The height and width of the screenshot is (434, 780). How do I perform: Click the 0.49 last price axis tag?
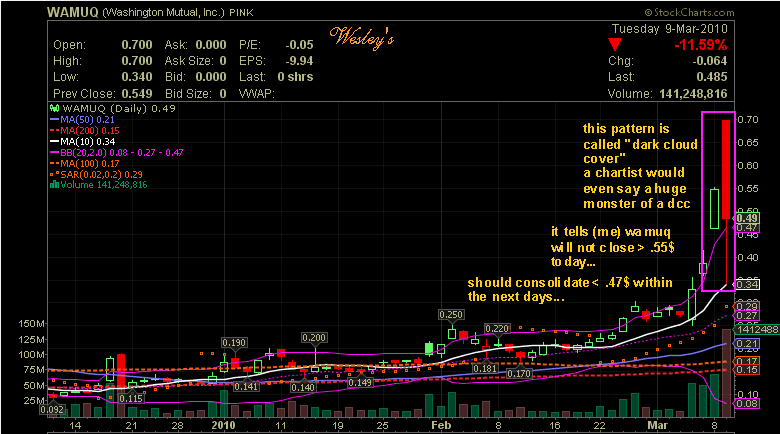tap(747, 218)
